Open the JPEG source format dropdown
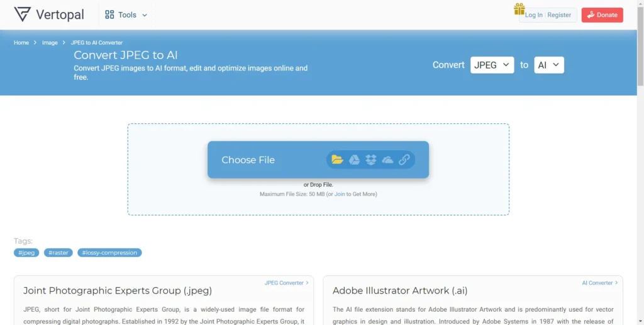Image resolution: width=644 pixels, height=325 pixels. click(492, 65)
